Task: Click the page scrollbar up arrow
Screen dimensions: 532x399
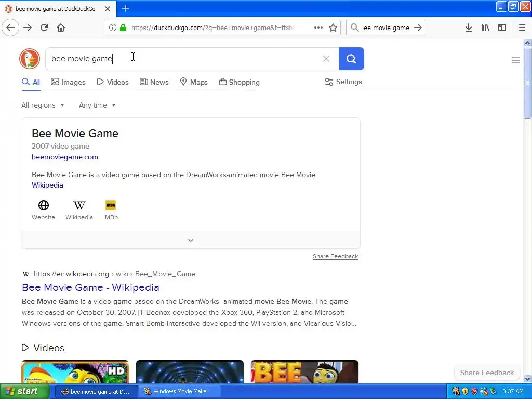Action: [527, 43]
